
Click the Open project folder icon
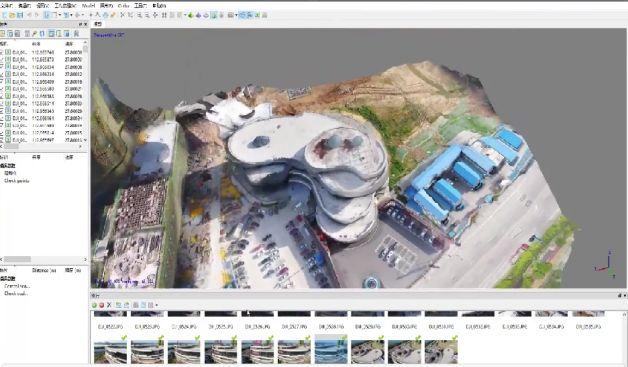pyautogui.click(x=12, y=15)
